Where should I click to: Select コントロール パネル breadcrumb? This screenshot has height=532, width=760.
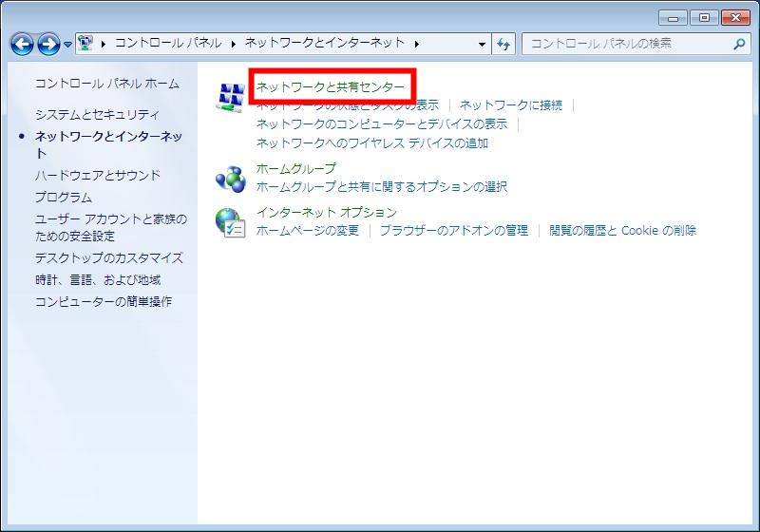168,43
